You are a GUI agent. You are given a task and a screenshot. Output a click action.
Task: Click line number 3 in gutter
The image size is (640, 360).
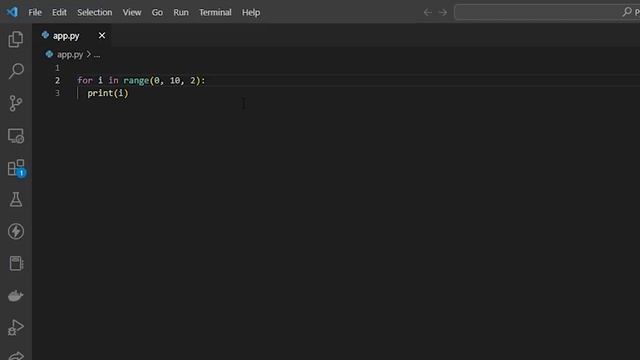58,93
